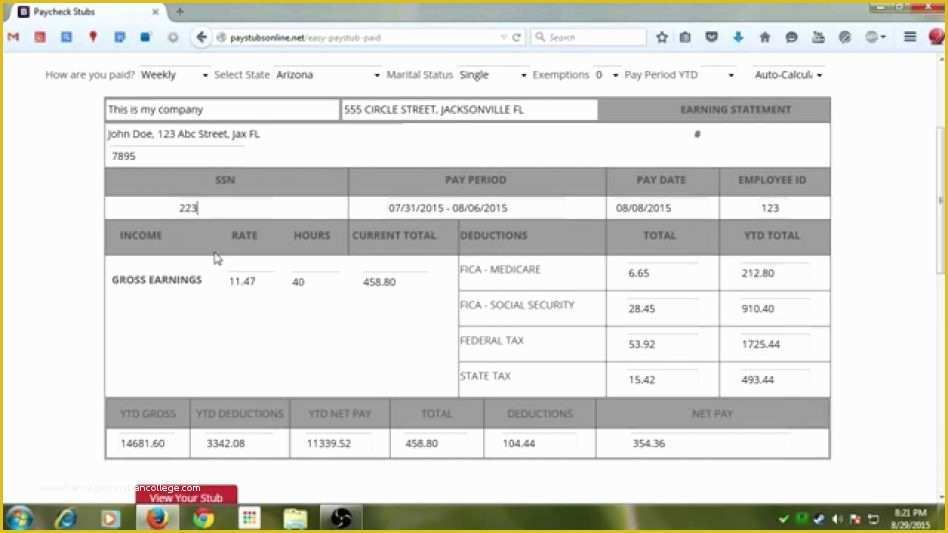Select the Paycheck Stubs tab
This screenshot has height=533, width=948.
[x=88, y=11]
